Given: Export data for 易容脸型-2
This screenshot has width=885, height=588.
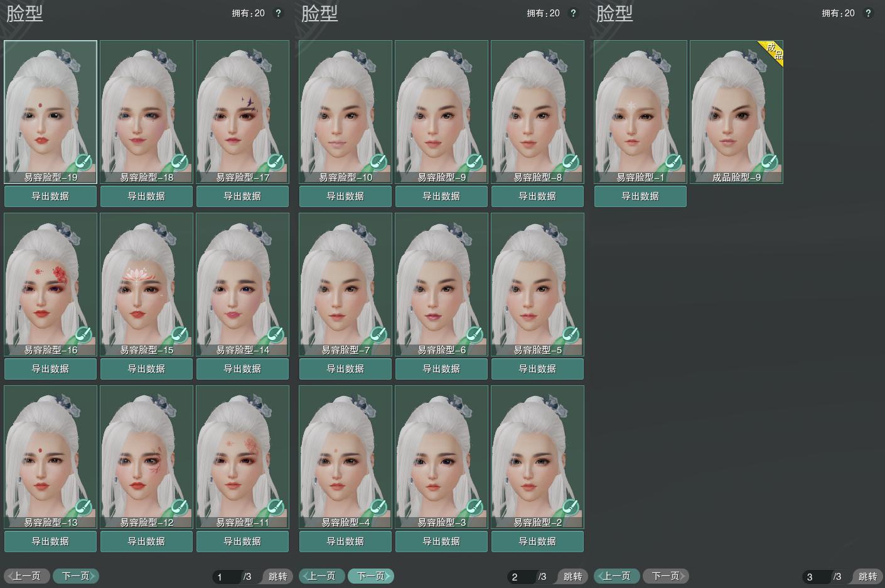Looking at the screenshot, I should click(x=538, y=542).
